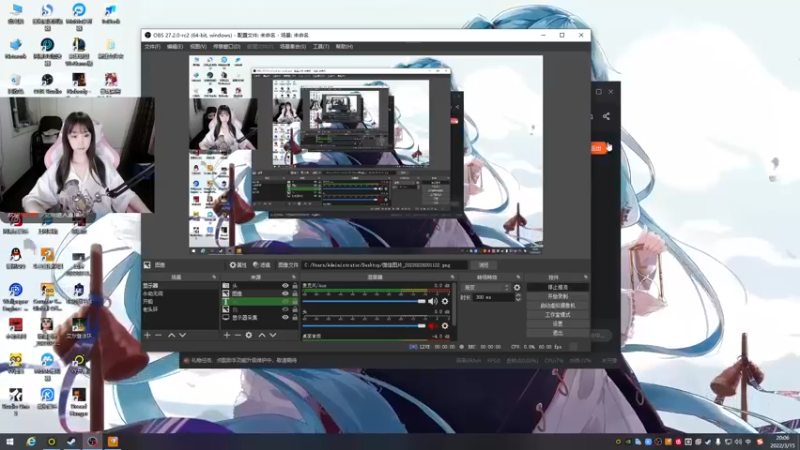This screenshot has height=450, width=800.
Task: Click the 停止推流 button
Action: (x=558, y=287)
